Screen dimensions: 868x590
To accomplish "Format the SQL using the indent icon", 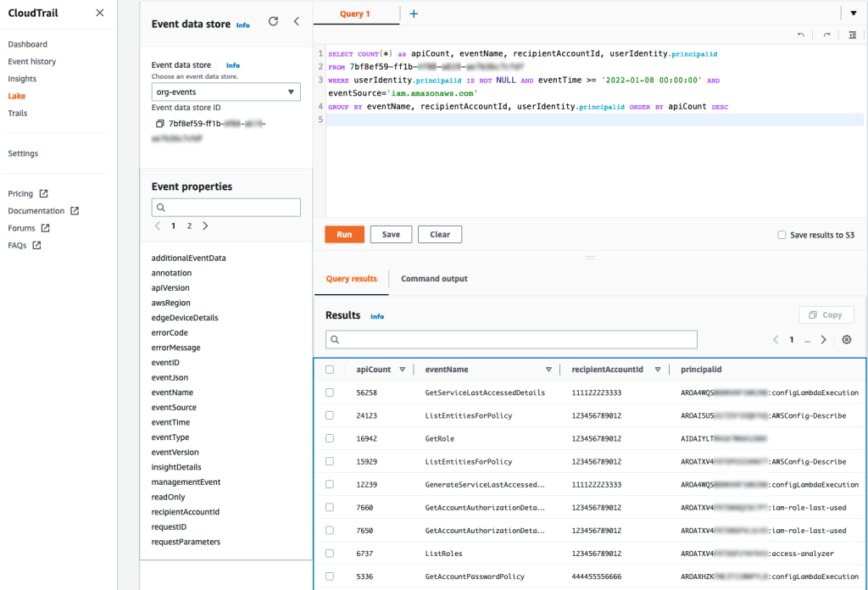I will [x=853, y=32].
